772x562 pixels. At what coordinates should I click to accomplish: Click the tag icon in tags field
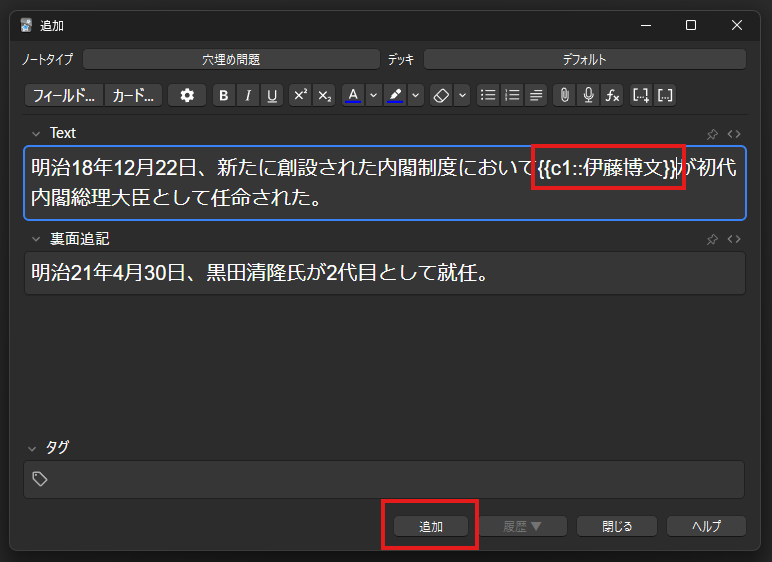pyautogui.click(x=40, y=479)
